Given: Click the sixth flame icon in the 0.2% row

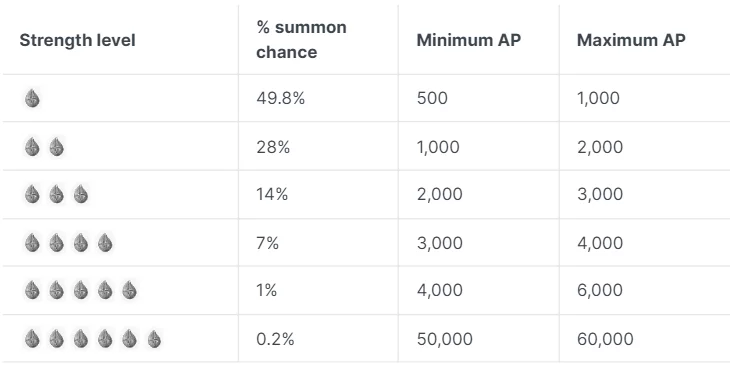Looking at the screenshot, I should [154, 339].
